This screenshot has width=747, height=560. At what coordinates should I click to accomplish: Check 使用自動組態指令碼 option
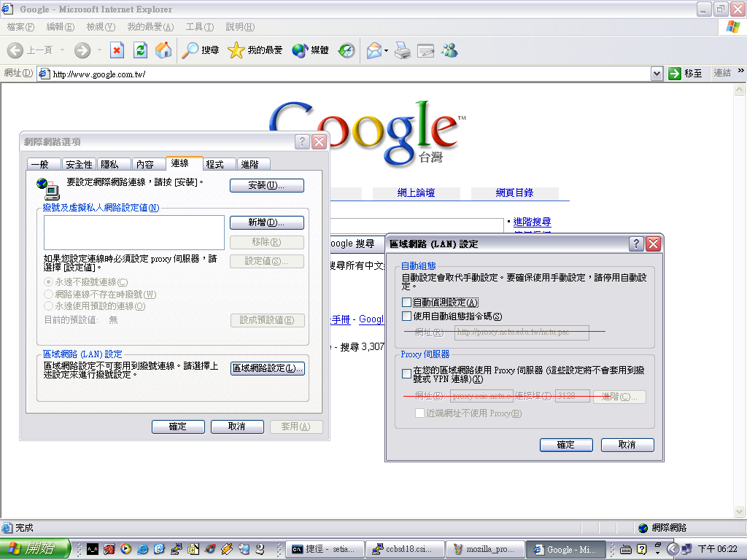pos(407,316)
